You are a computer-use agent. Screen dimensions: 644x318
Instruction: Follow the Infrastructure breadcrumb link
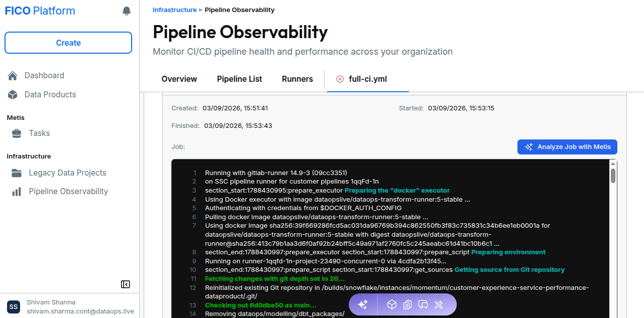[x=175, y=10]
